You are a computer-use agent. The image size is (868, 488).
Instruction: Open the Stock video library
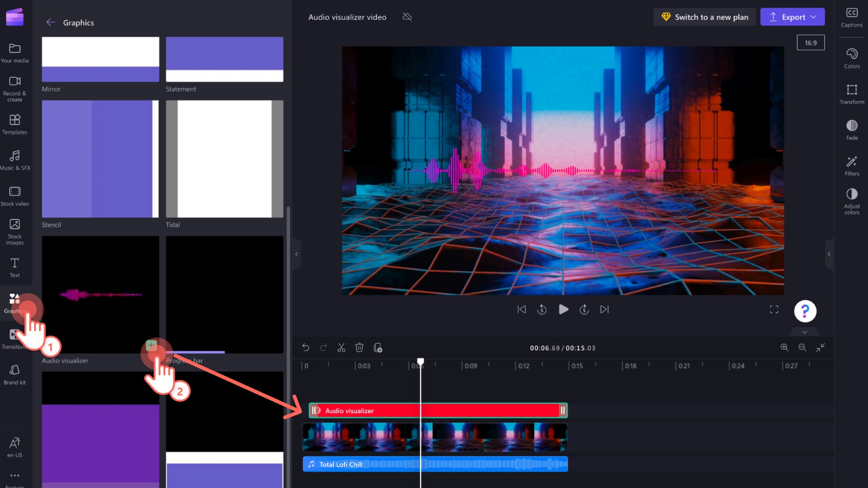click(14, 196)
